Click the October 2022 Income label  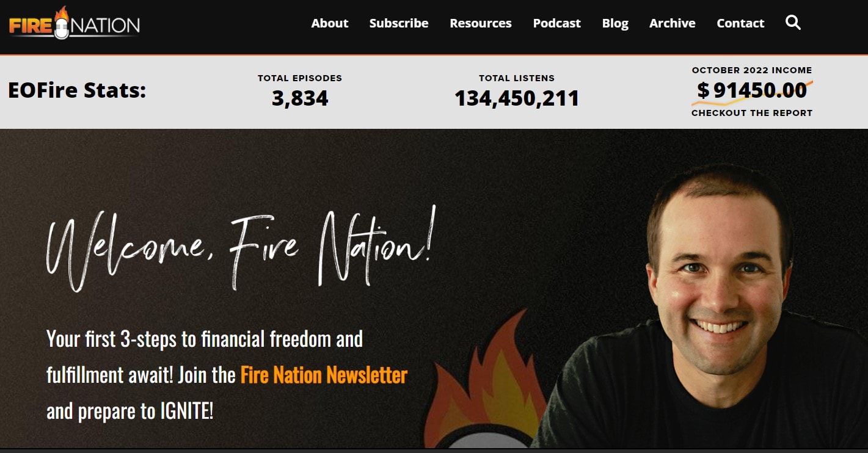(752, 70)
